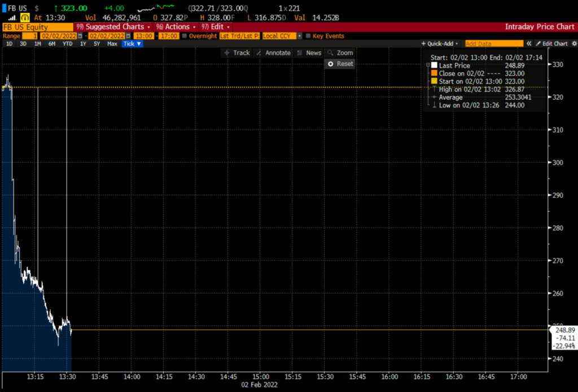Click the Edit Chart button
The image size is (578, 392).
[551, 44]
